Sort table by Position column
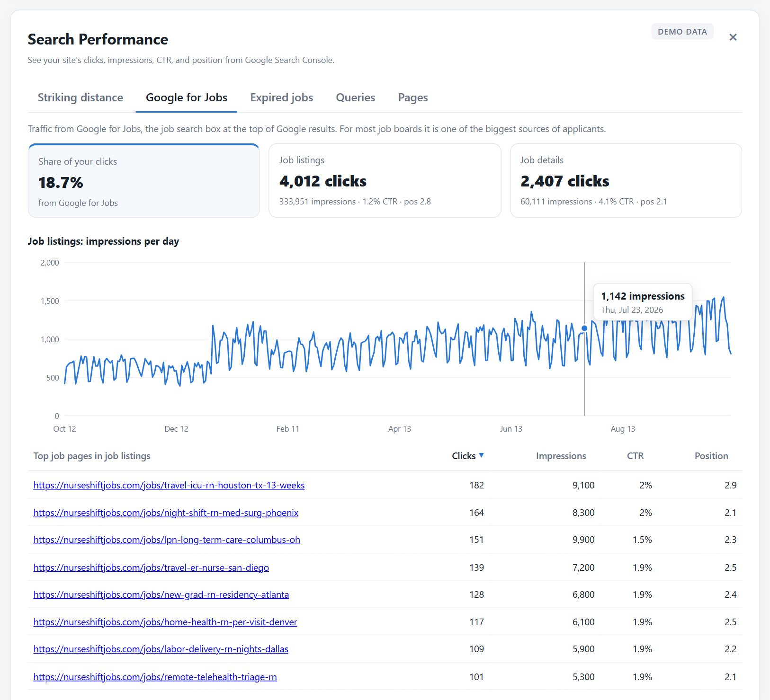The height and width of the screenshot is (700, 770). tap(711, 456)
